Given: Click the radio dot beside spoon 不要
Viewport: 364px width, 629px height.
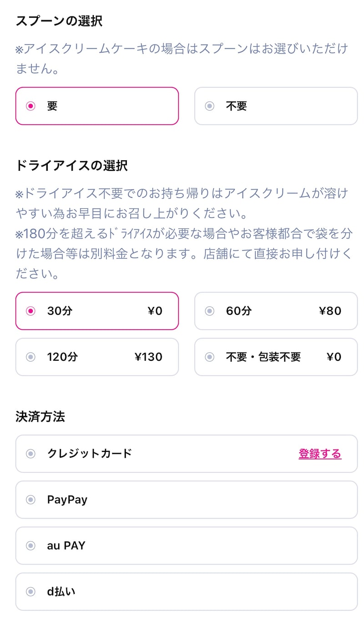Looking at the screenshot, I should pos(209,106).
